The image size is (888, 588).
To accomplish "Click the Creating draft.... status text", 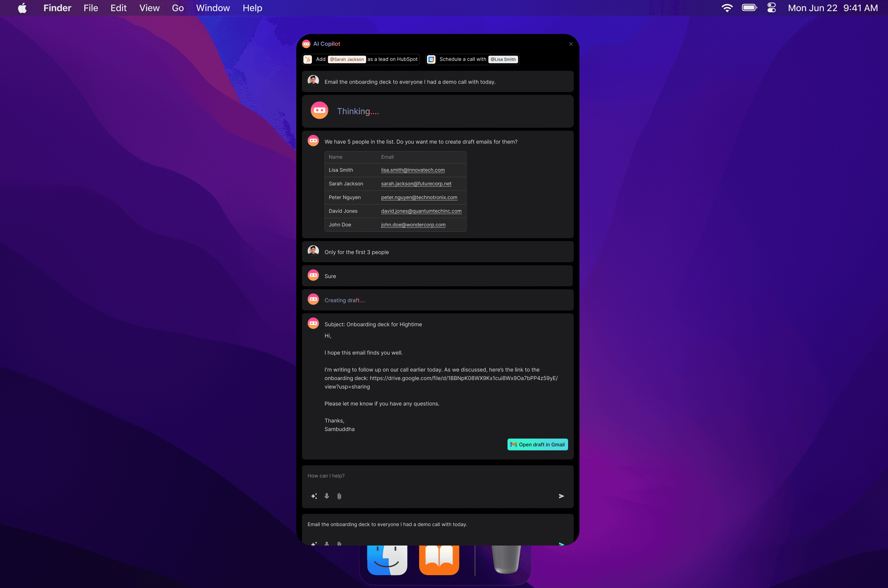I will tap(345, 300).
